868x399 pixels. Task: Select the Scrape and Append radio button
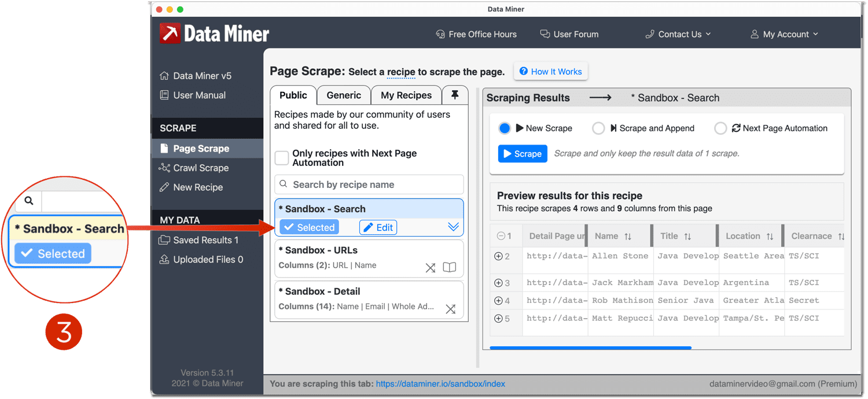(x=598, y=128)
